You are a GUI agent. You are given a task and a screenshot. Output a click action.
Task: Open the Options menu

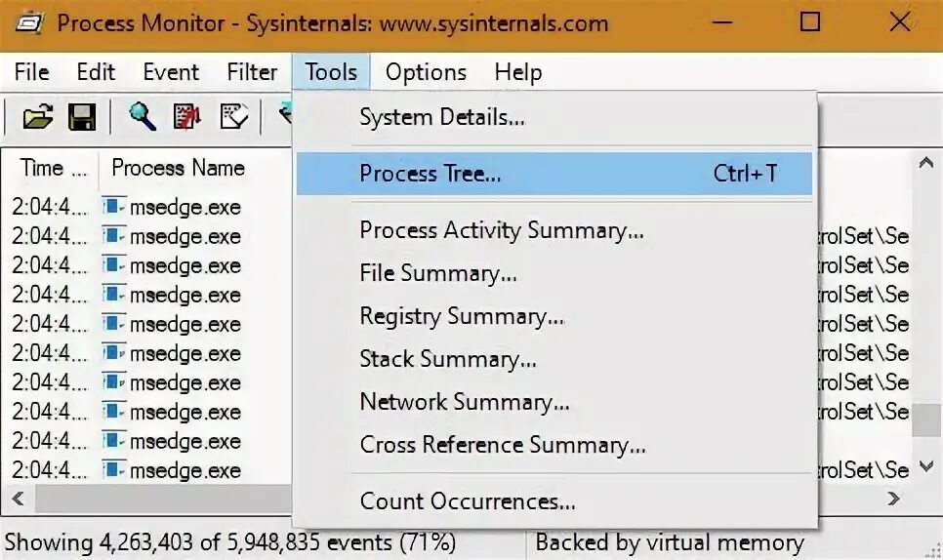pos(426,72)
